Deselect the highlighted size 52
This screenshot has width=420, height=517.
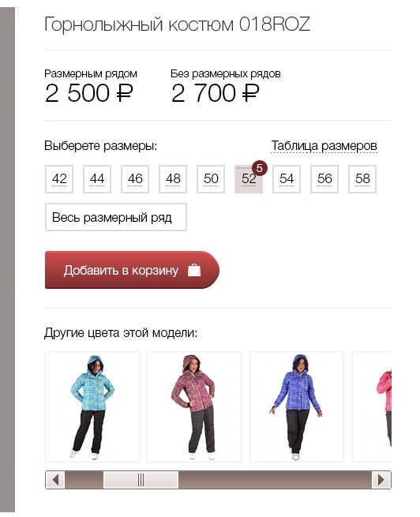tap(249, 179)
